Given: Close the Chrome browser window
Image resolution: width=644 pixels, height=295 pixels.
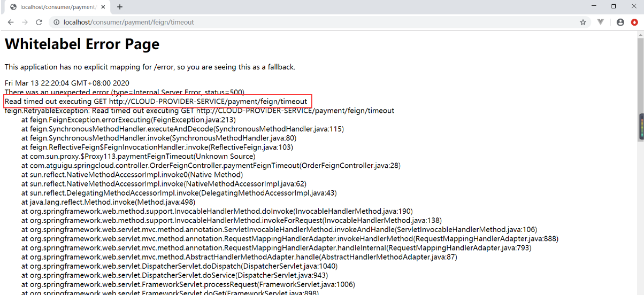Looking at the screenshot, I should coord(634,6).
